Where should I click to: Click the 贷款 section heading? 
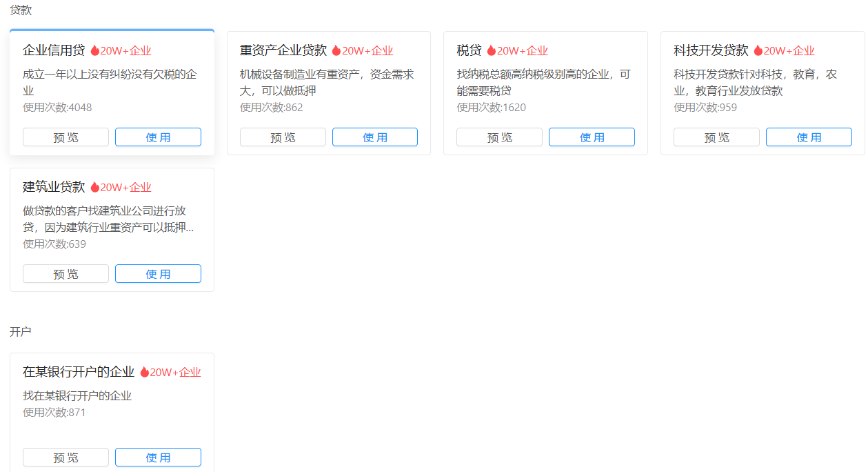[x=21, y=10]
